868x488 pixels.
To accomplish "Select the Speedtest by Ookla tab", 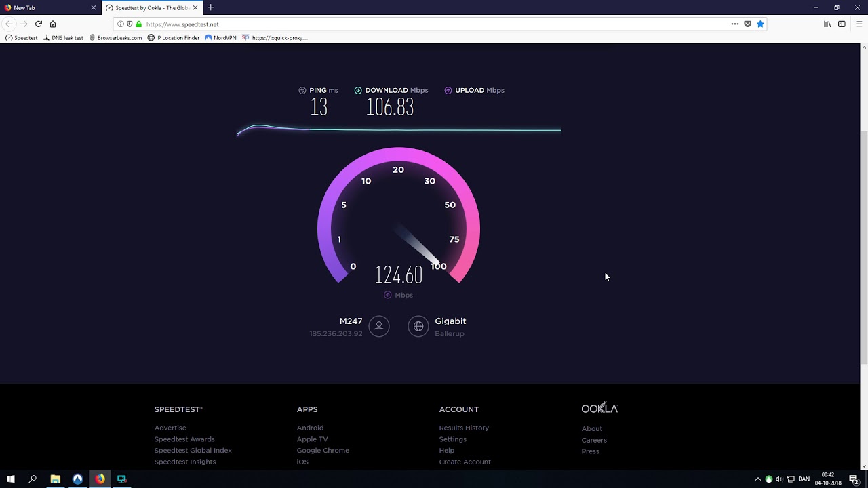I will tap(152, 8).
